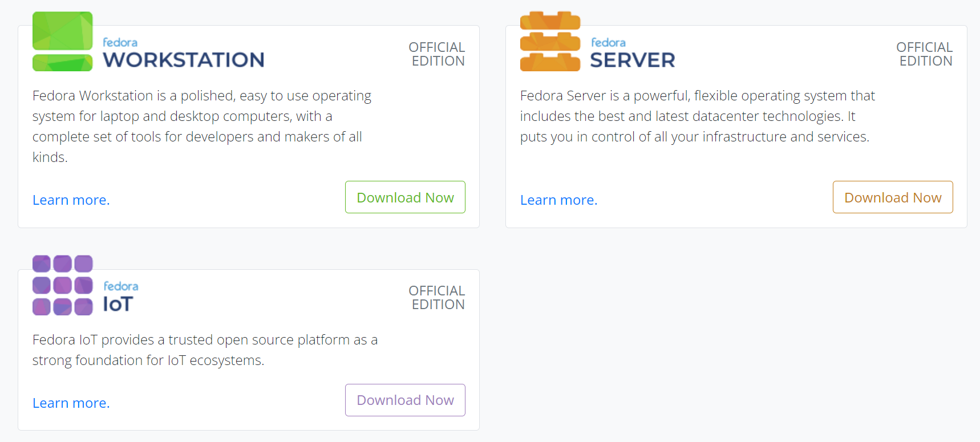This screenshot has width=980, height=442.
Task: Click the orange Fedora Server logo icon
Action: pos(550,41)
